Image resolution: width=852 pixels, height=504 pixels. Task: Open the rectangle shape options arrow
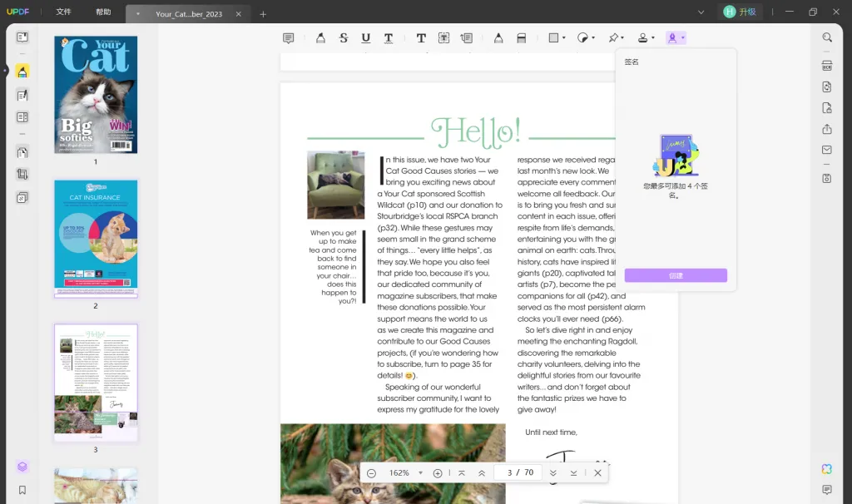(564, 38)
